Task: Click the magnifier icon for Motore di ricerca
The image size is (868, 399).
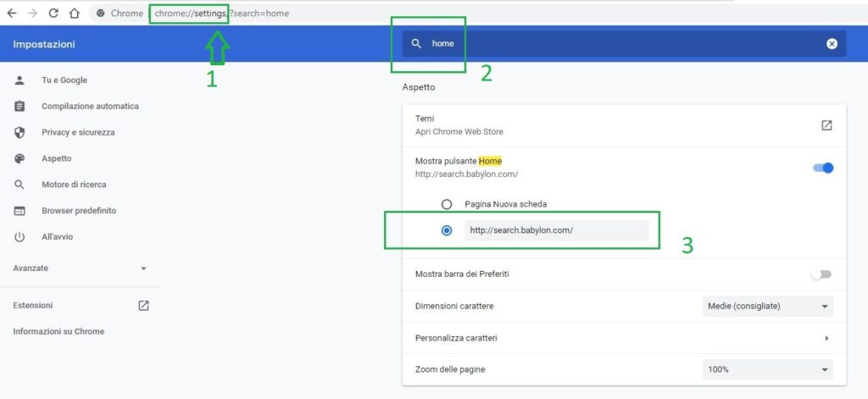Action: (x=19, y=185)
